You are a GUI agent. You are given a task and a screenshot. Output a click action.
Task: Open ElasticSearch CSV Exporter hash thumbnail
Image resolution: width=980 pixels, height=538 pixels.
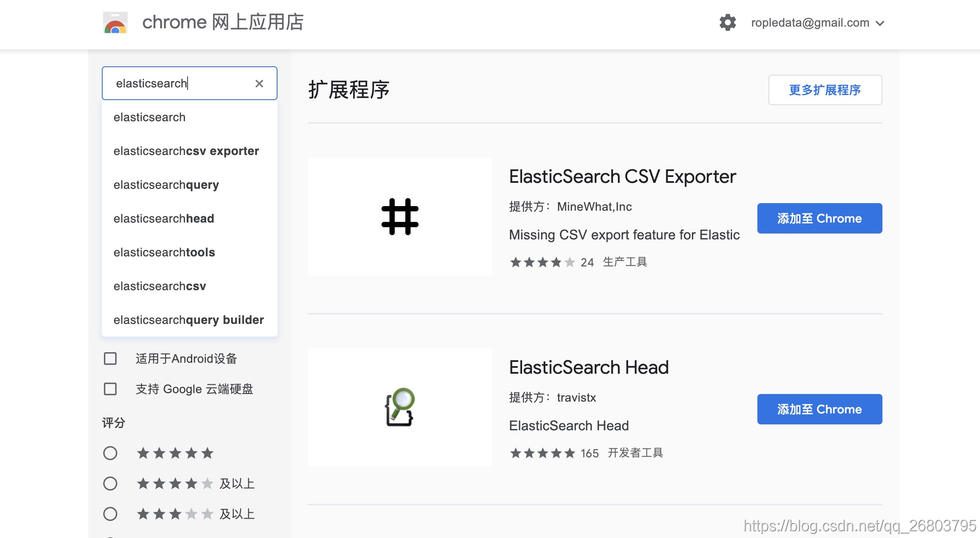[x=400, y=217]
